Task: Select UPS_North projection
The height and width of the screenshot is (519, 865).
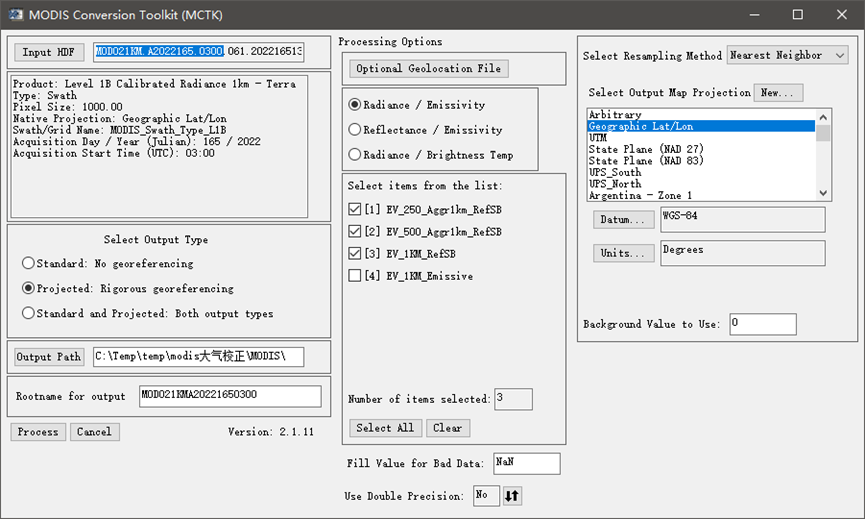Action: (x=701, y=184)
